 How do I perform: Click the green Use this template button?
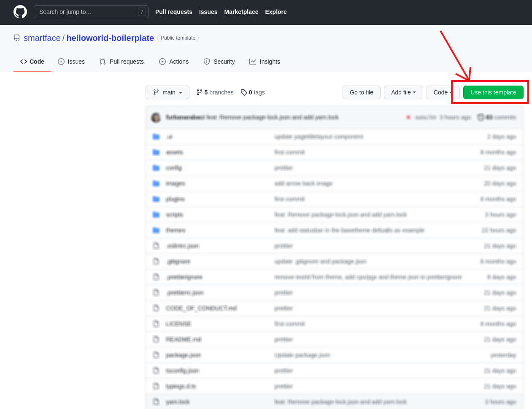(493, 92)
